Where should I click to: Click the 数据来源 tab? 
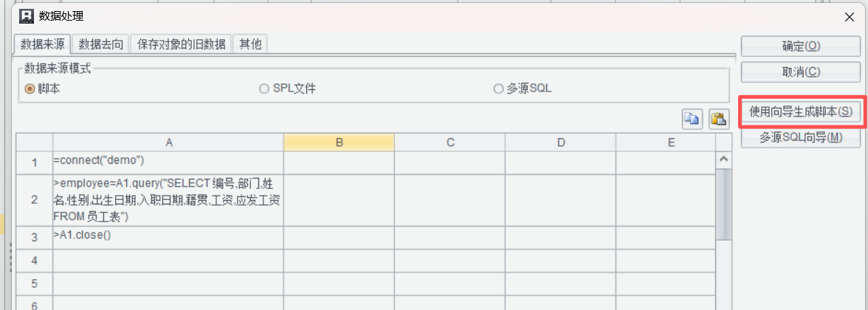(x=43, y=44)
